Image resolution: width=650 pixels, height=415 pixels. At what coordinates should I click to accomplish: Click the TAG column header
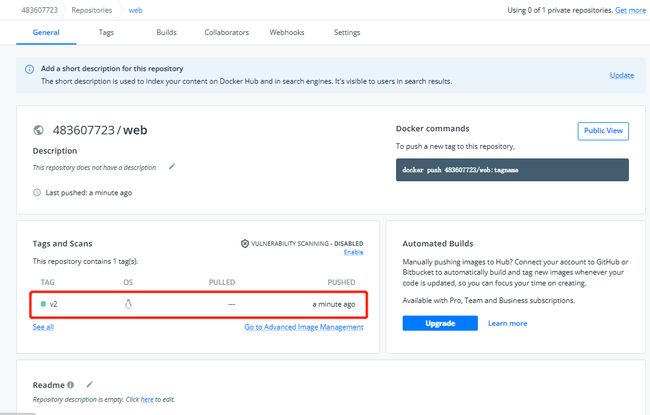(47, 282)
